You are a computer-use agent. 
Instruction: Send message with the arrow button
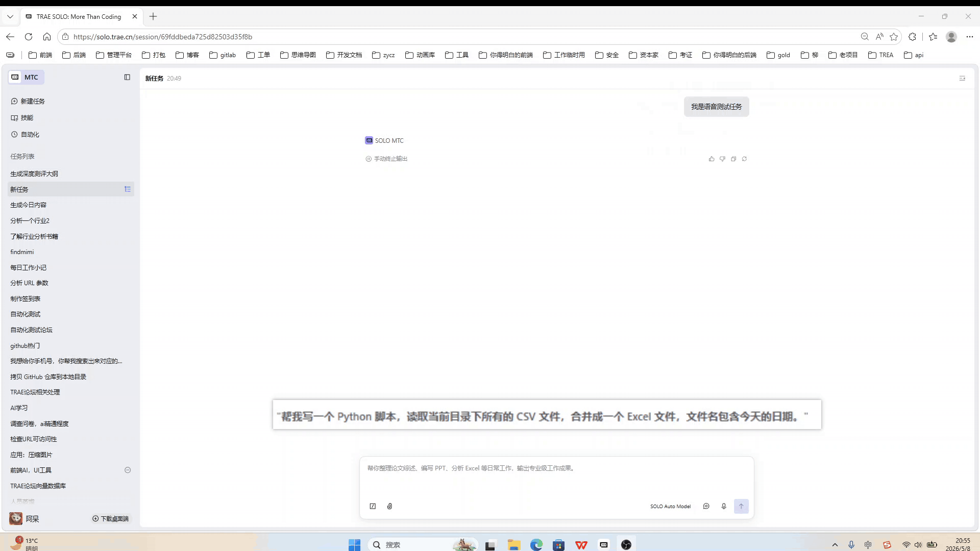(x=741, y=506)
